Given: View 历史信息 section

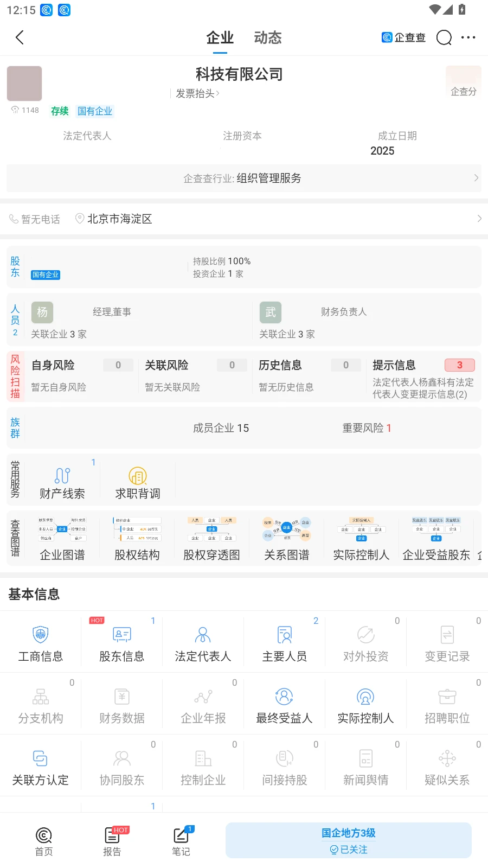Looking at the screenshot, I should 310,376.
